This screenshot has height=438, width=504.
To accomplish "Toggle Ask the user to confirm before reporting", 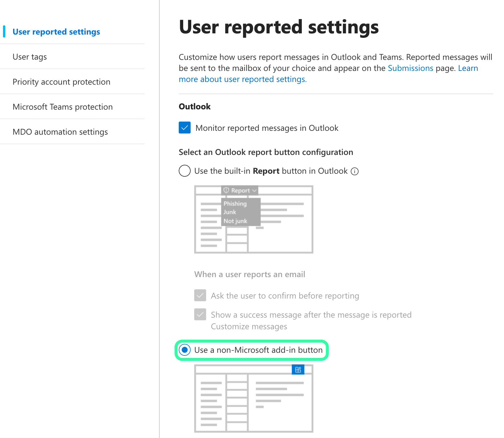I will pos(200,296).
